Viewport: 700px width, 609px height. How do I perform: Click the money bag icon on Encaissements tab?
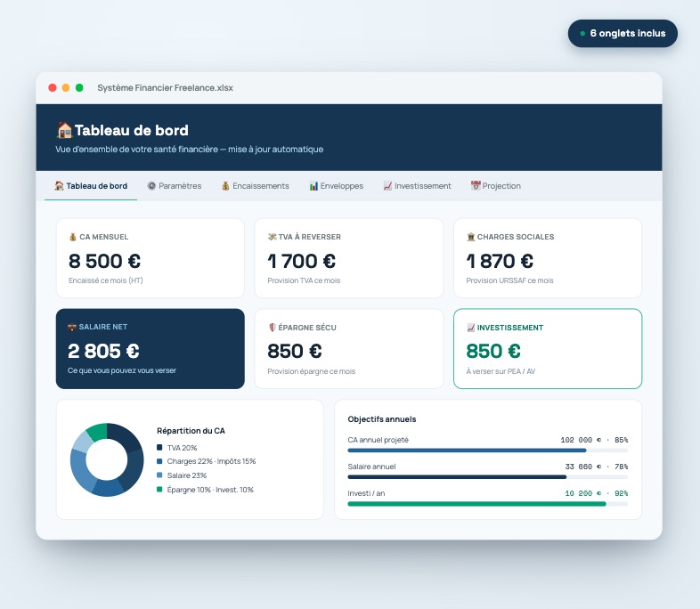tap(225, 186)
